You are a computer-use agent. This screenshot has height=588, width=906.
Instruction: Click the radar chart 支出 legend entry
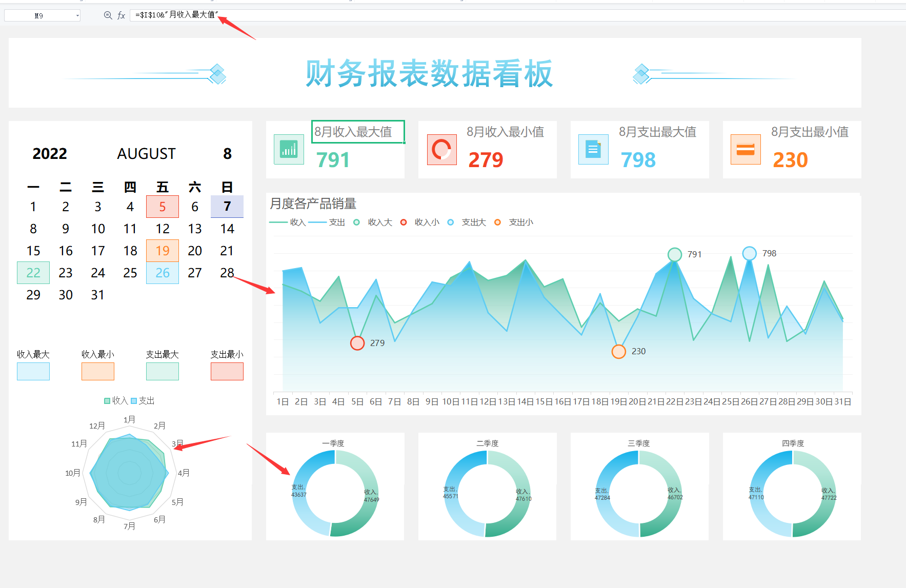point(143,400)
